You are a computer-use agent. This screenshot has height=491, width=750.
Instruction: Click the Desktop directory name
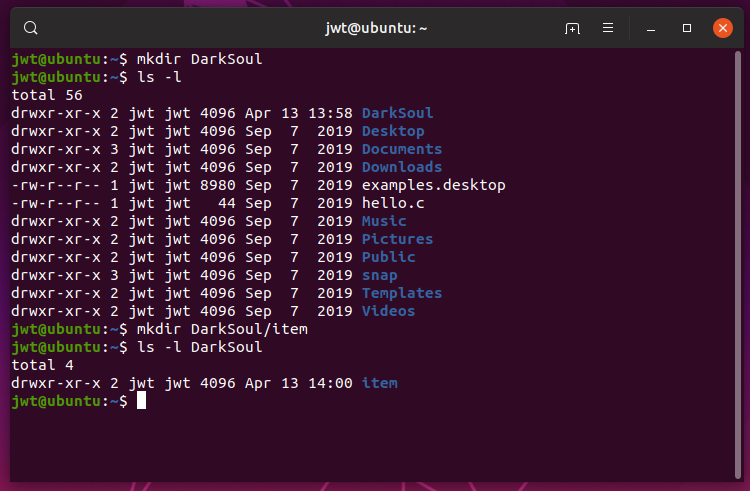[393, 131]
